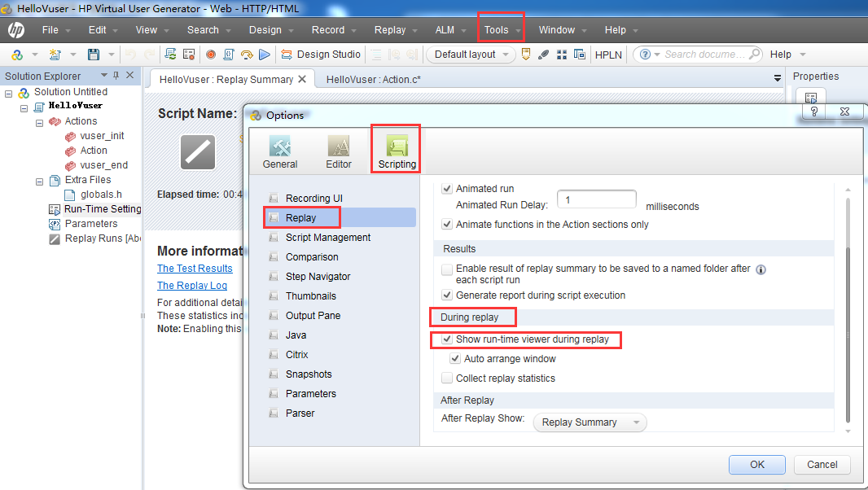Switch to HelloVuser : Action.c tab
This screenshot has width=868, height=490.
pos(373,80)
